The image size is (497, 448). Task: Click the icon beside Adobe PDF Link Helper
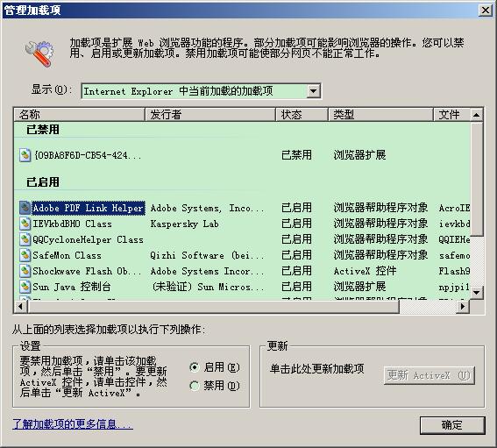[x=25, y=208]
